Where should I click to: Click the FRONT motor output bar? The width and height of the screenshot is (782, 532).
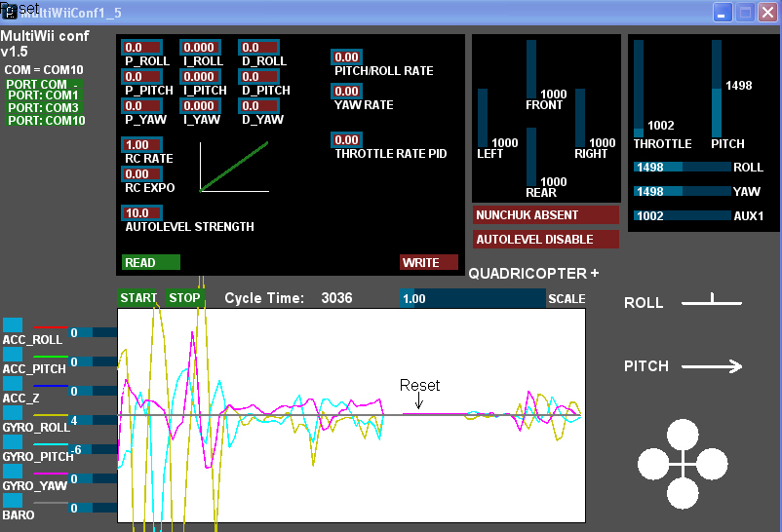click(531, 69)
